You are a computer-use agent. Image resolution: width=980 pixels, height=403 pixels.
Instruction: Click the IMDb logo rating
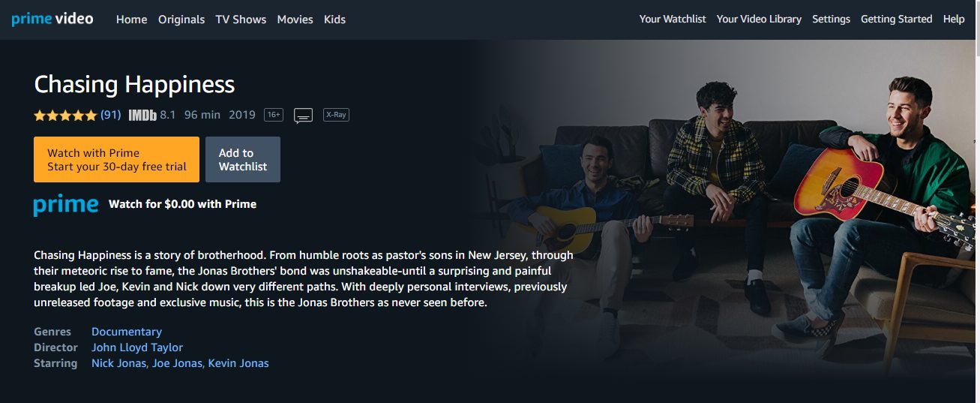[152, 115]
